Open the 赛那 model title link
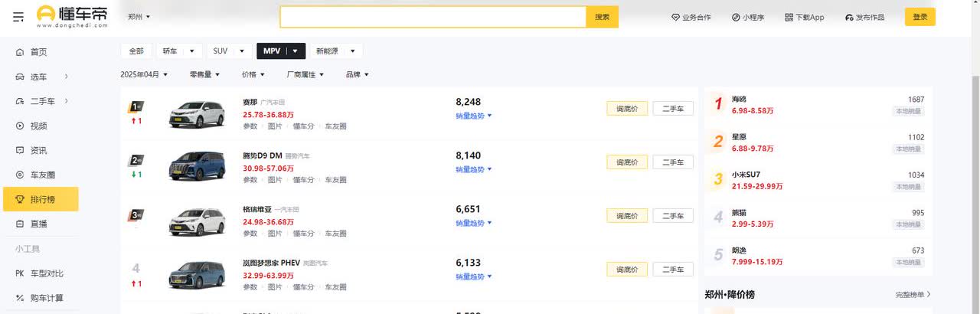Viewport: 980px width, 314px height. click(250, 102)
